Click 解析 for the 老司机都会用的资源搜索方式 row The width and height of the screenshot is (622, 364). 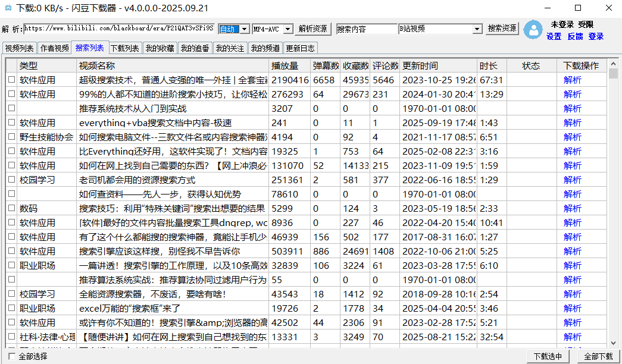tap(572, 180)
